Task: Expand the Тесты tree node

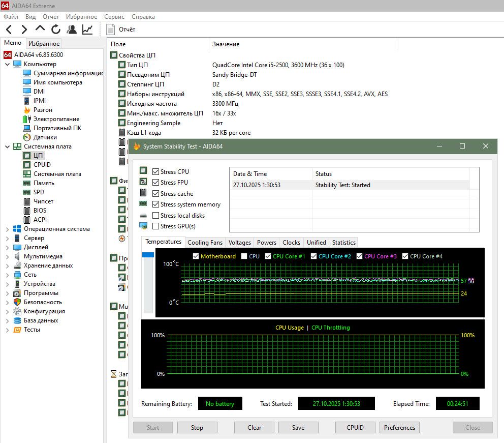Action: point(8,330)
